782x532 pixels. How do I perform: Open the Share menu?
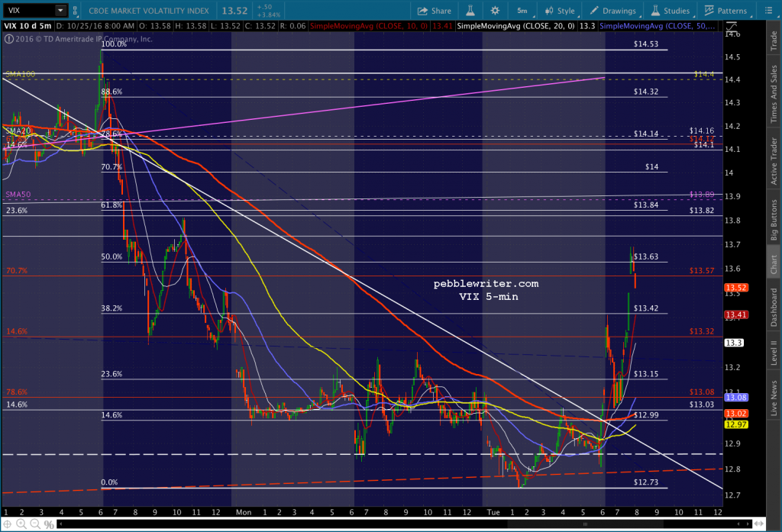[435, 11]
